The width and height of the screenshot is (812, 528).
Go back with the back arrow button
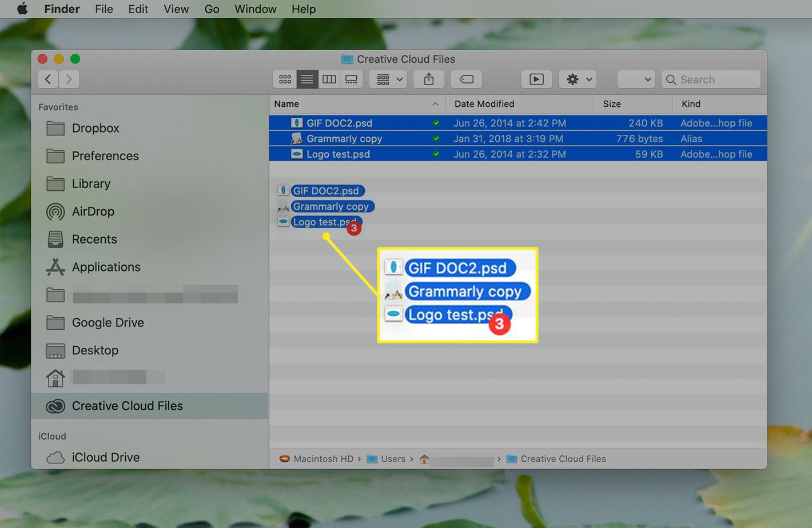coord(48,79)
